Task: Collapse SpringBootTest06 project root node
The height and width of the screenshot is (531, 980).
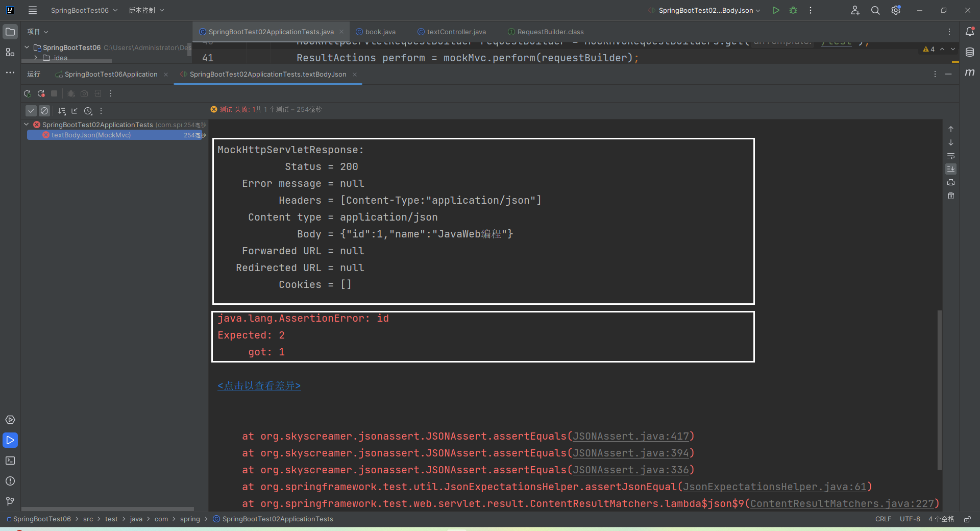Action: [x=27, y=47]
